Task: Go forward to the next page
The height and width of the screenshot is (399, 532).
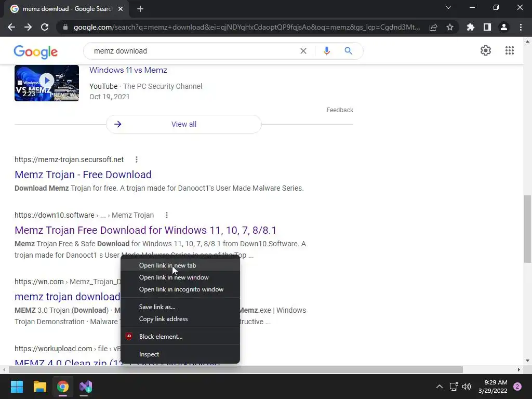Action: [28, 27]
